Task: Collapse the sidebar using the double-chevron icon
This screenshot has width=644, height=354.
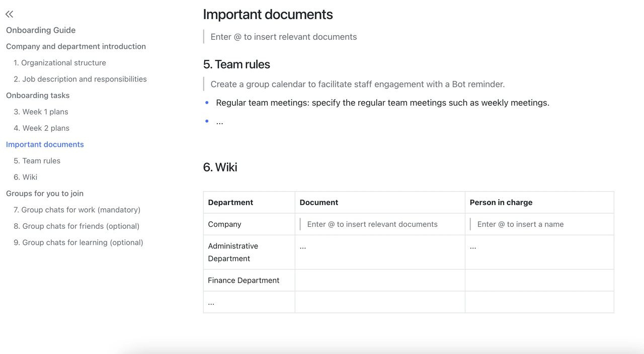Action: (x=9, y=14)
